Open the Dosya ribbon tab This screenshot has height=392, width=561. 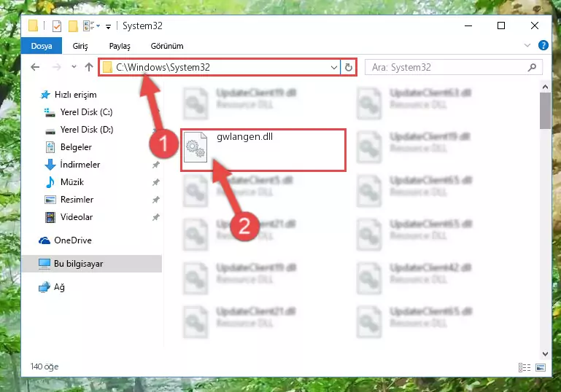[x=42, y=46]
